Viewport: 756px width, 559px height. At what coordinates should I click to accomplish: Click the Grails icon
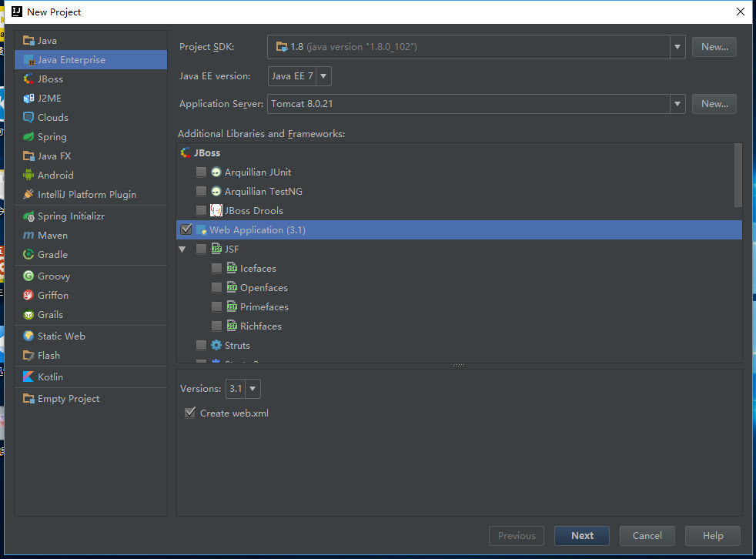(28, 314)
